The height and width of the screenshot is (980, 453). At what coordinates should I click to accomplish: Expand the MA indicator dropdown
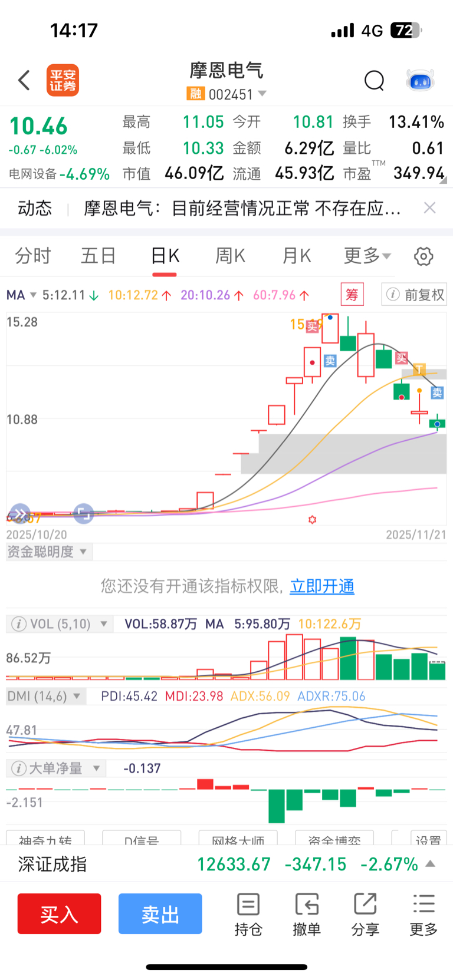click(x=33, y=295)
